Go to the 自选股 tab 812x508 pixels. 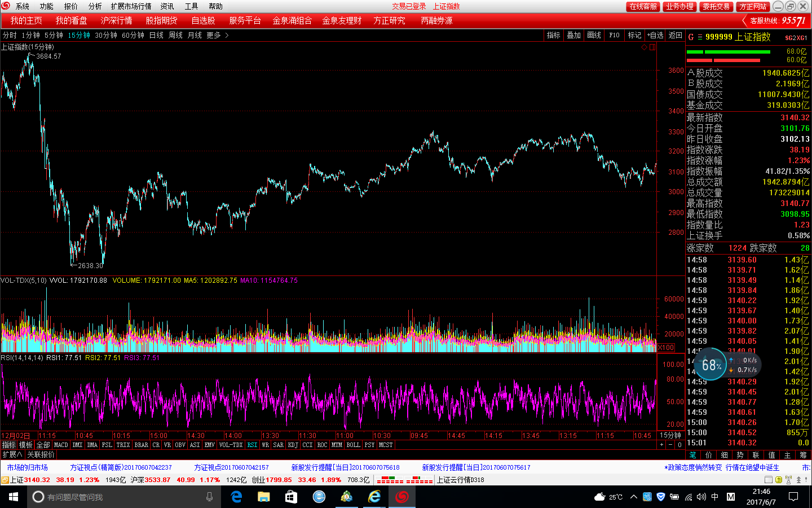click(203, 20)
